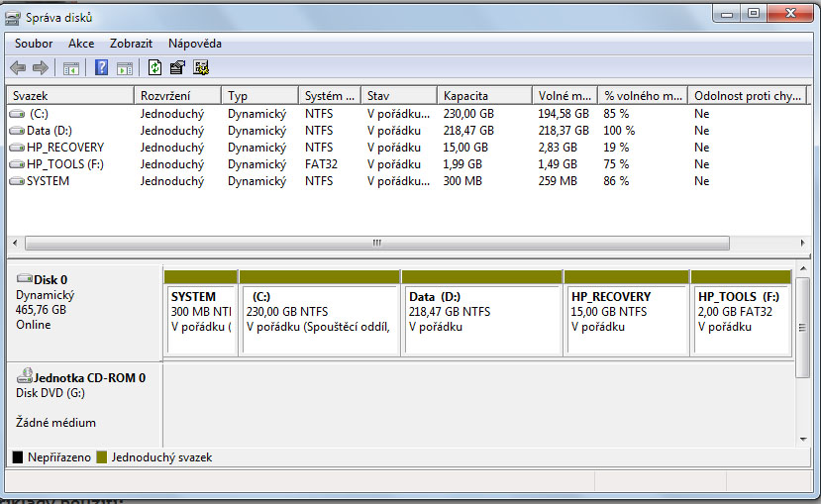The width and height of the screenshot is (821, 504).
Task: Open Help via blue question mark icon
Action: pos(101,67)
